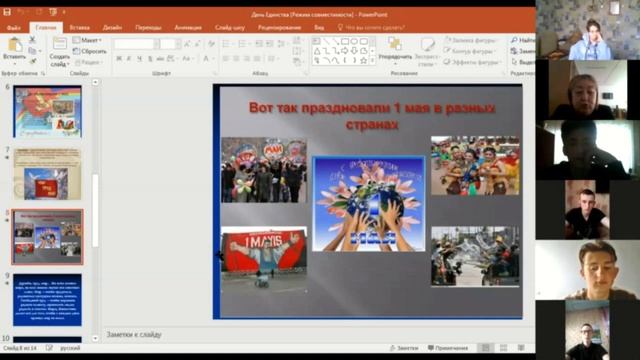Decrease font size with the small A icon
This screenshot has height=360, width=640.
(x=198, y=44)
